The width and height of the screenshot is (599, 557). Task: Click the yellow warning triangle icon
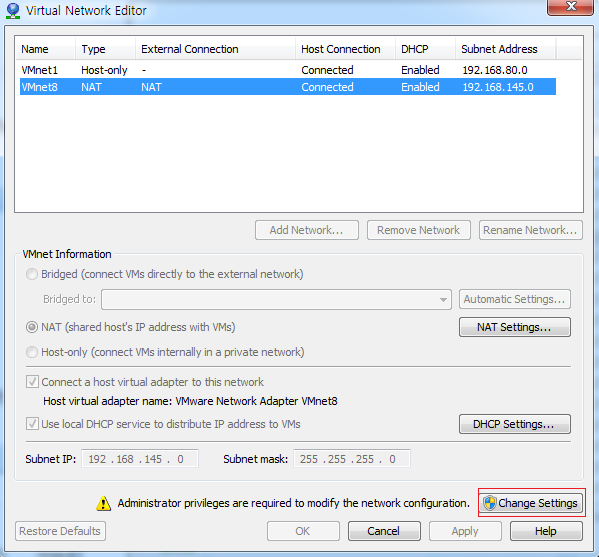pos(103,503)
